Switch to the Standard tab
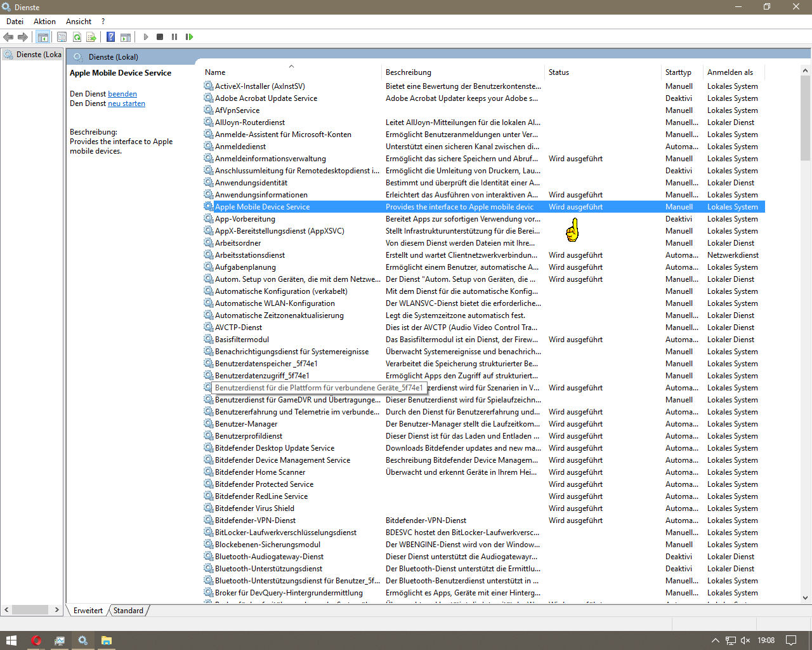Viewport: 812px width, 650px height. (x=128, y=611)
